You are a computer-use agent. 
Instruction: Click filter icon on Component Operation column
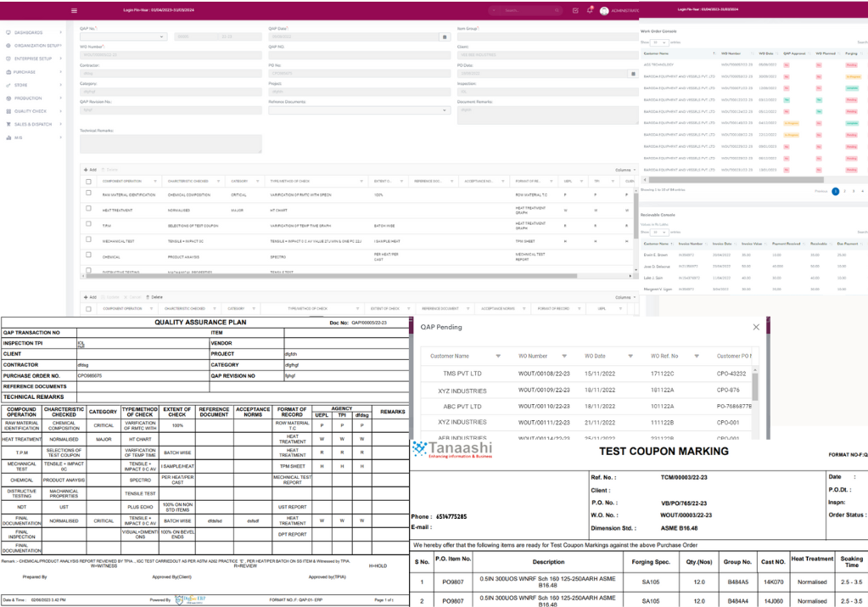155,181
